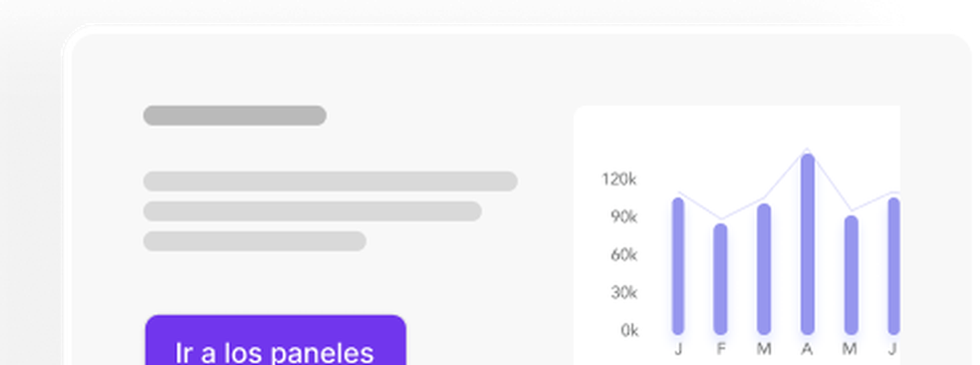This screenshot has width=980, height=365.
Task: Click the trend line peak above April
Action: pos(808,149)
